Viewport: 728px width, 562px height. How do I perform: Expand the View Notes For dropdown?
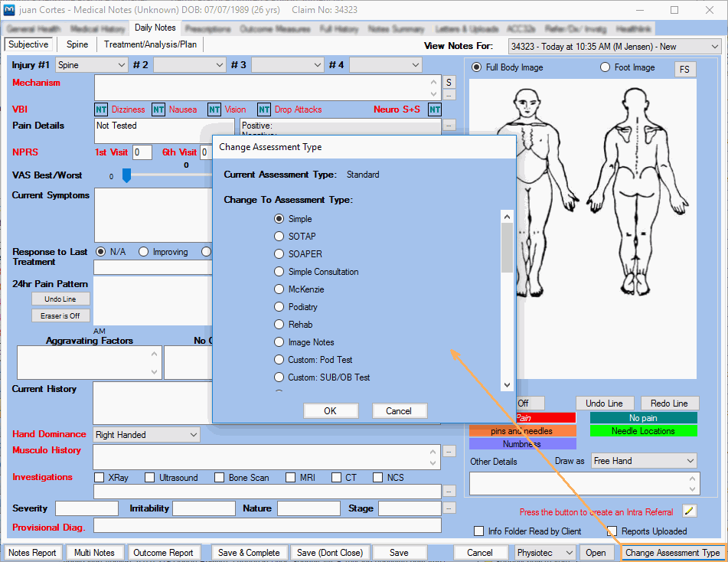click(x=614, y=47)
